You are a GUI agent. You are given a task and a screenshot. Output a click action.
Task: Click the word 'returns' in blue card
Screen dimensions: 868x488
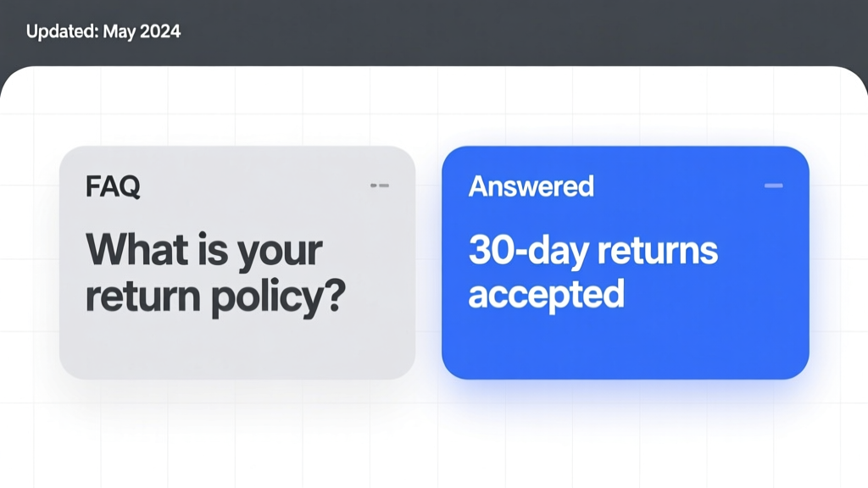tap(658, 251)
